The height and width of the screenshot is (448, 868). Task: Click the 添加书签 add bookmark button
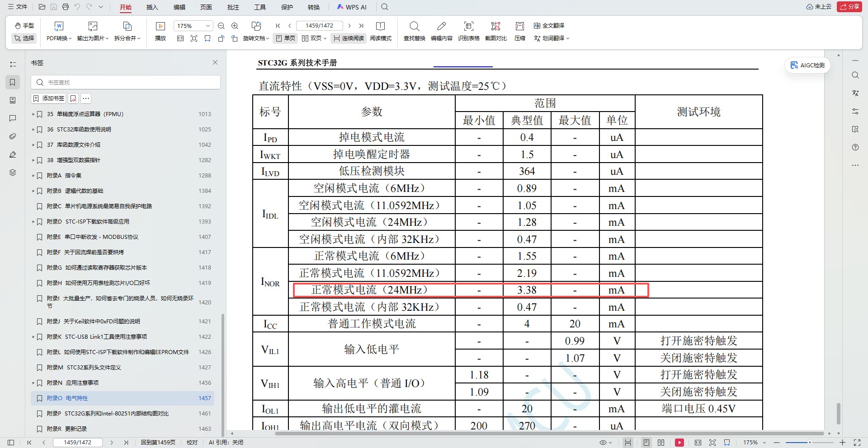pyautogui.click(x=48, y=98)
